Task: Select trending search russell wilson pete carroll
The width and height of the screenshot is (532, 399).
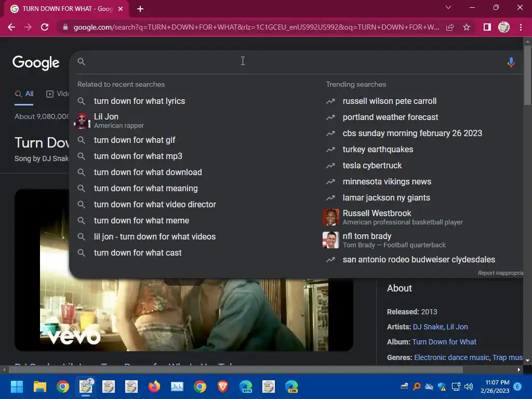Action: 390,101
